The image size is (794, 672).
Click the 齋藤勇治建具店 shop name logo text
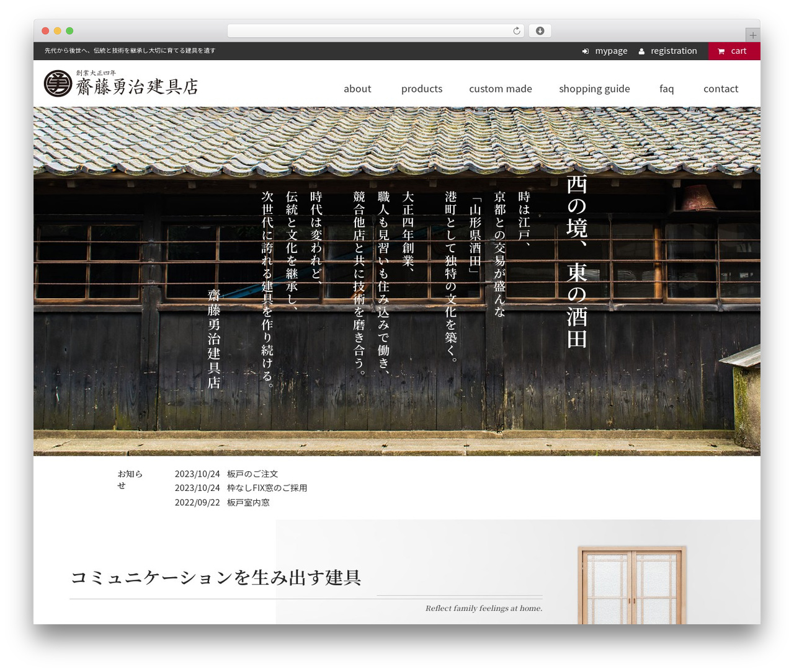click(x=137, y=86)
